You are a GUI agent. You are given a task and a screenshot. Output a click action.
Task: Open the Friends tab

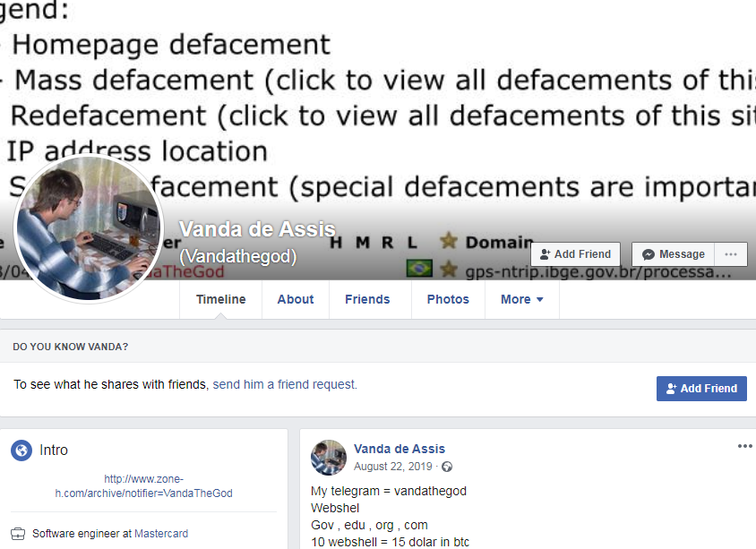[x=367, y=299]
